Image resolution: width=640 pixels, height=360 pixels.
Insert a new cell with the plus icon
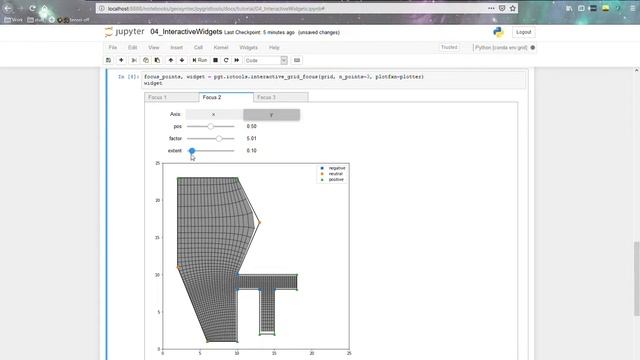[x=121, y=60]
